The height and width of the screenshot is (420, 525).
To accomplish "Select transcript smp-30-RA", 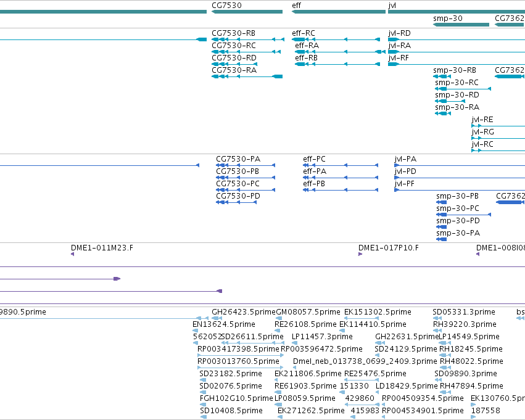I will pyautogui.click(x=457, y=107).
